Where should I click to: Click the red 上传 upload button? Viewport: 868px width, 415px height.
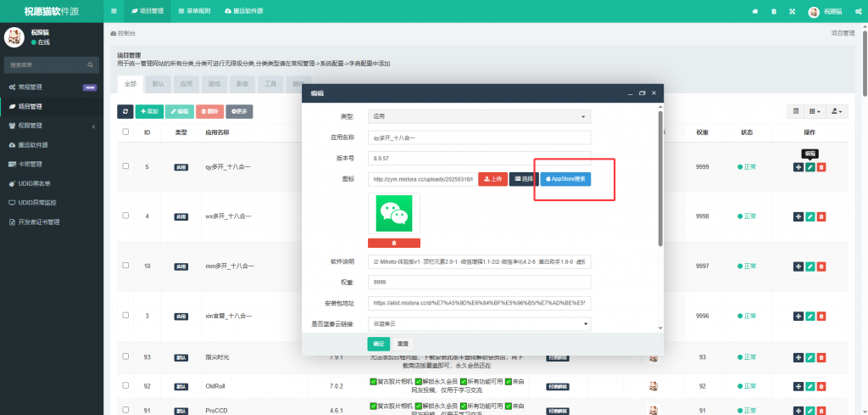pyautogui.click(x=492, y=179)
